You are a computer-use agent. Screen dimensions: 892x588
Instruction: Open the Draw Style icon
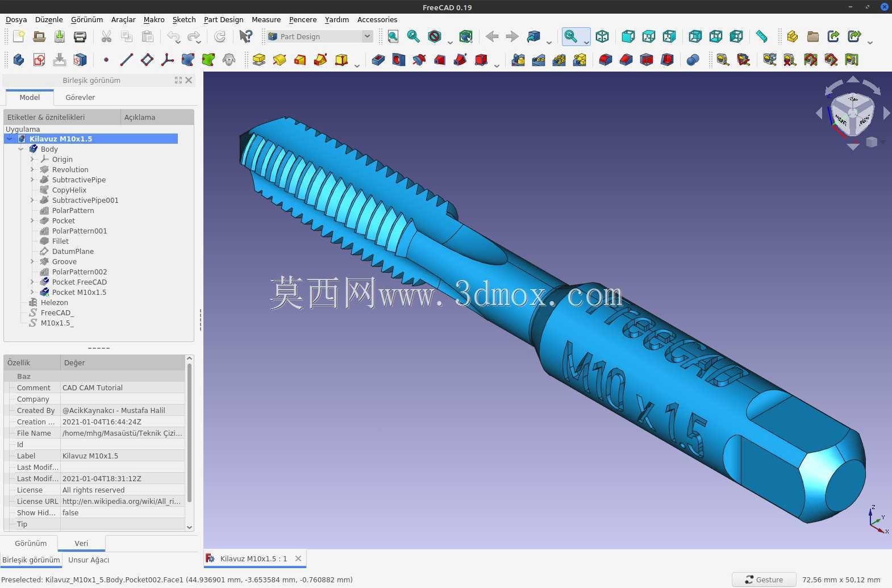(435, 37)
